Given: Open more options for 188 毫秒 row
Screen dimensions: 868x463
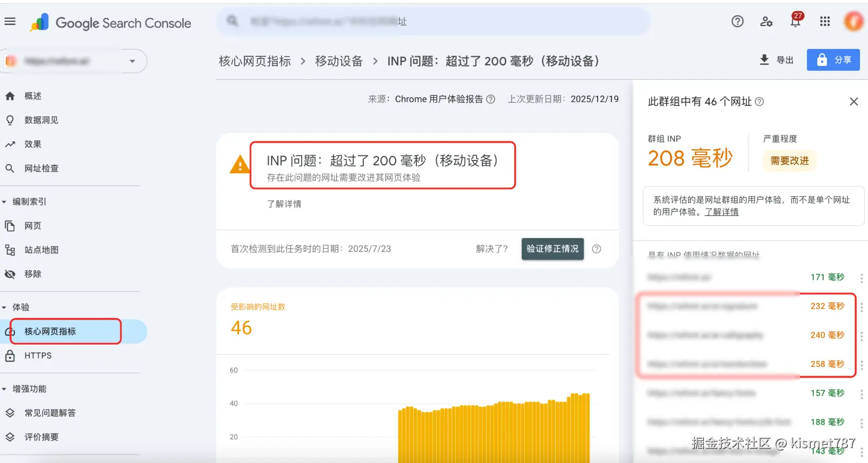Looking at the screenshot, I should point(861,423).
